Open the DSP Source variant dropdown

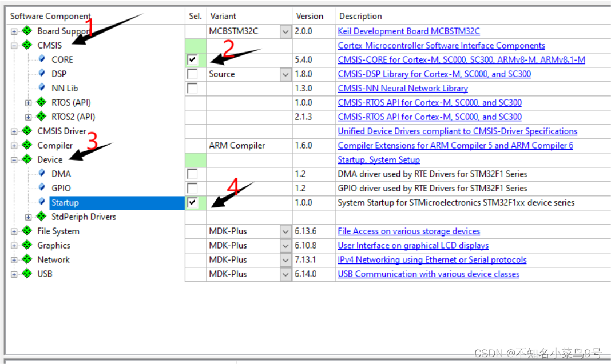pyautogui.click(x=285, y=74)
